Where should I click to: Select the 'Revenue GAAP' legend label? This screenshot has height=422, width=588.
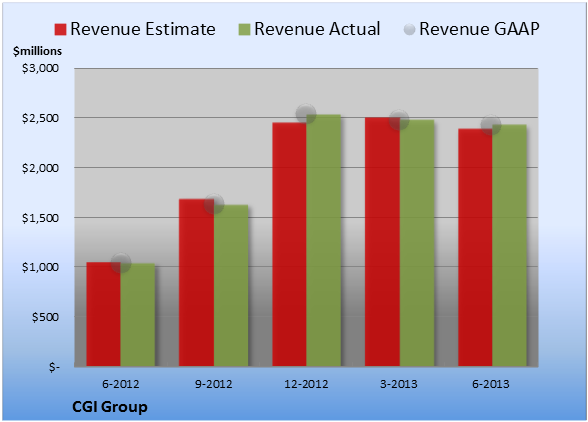pos(479,29)
